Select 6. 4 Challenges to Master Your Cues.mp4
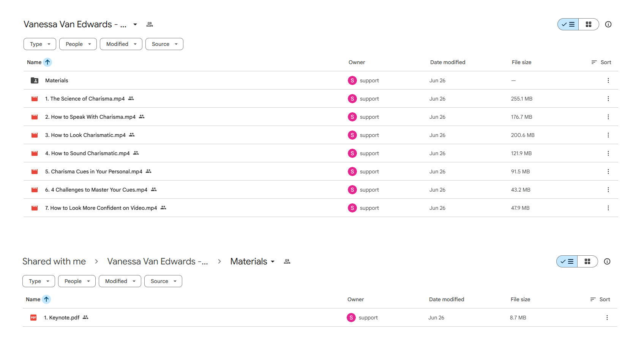The height and width of the screenshot is (346, 644). [x=96, y=190]
